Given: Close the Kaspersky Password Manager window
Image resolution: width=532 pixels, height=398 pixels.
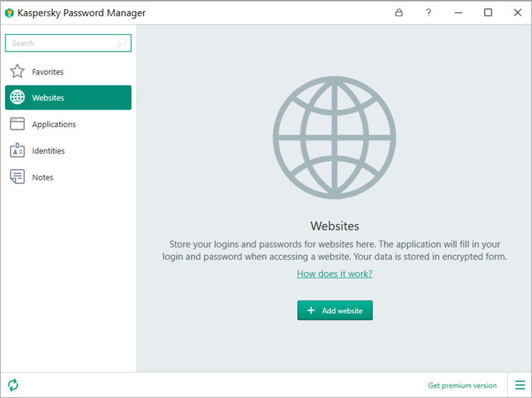Looking at the screenshot, I should click(x=517, y=13).
